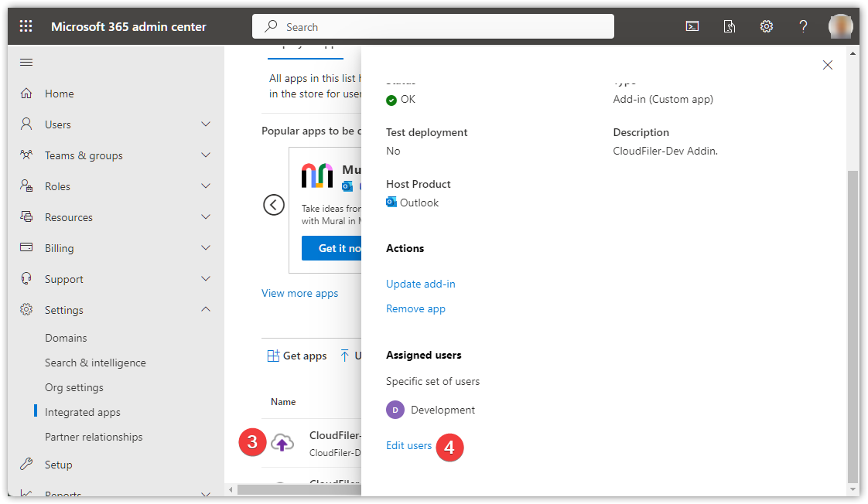Click the Outlook host product icon

pos(391,202)
